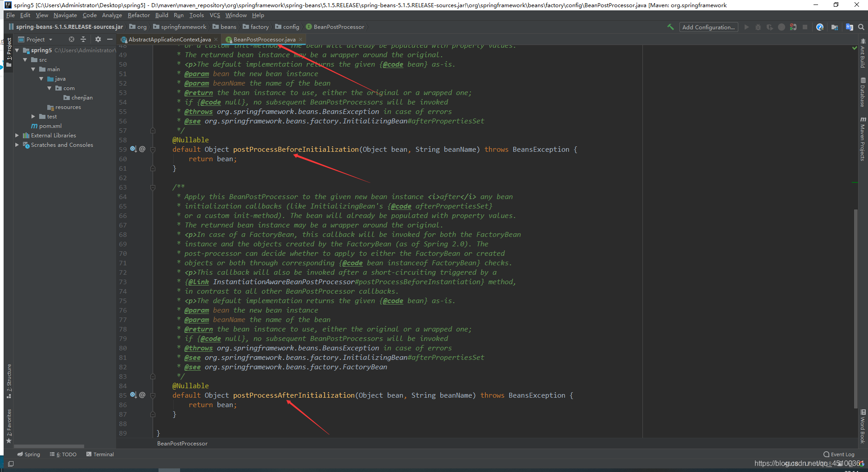Open the Project panel settings gear

coord(98,39)
